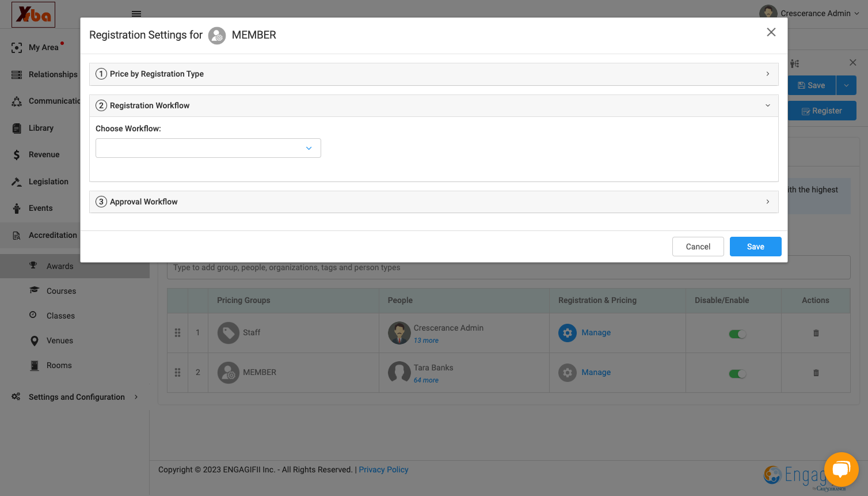Open '13 more' people link
868x496 pixels.
[x=426, y=340]
